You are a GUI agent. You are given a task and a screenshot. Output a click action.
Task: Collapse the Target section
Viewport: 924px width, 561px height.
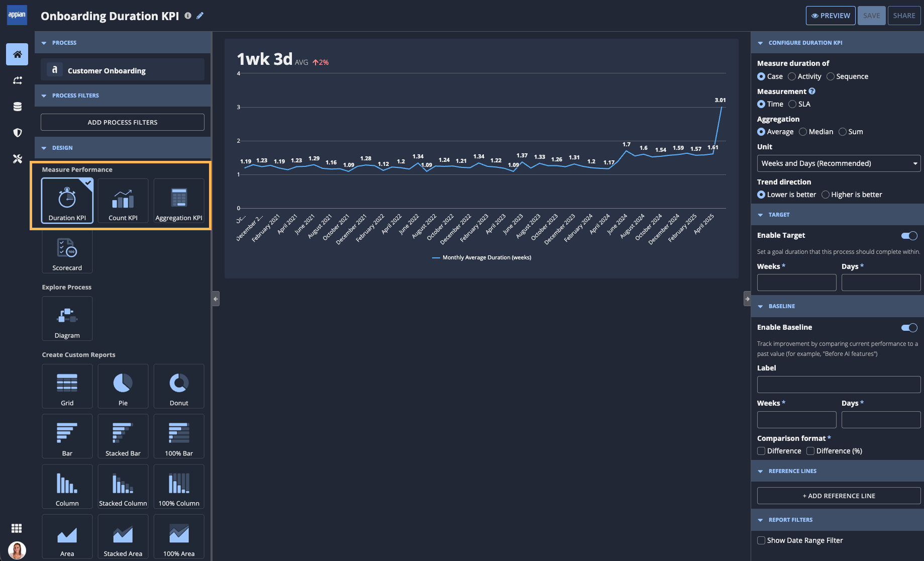760,215
